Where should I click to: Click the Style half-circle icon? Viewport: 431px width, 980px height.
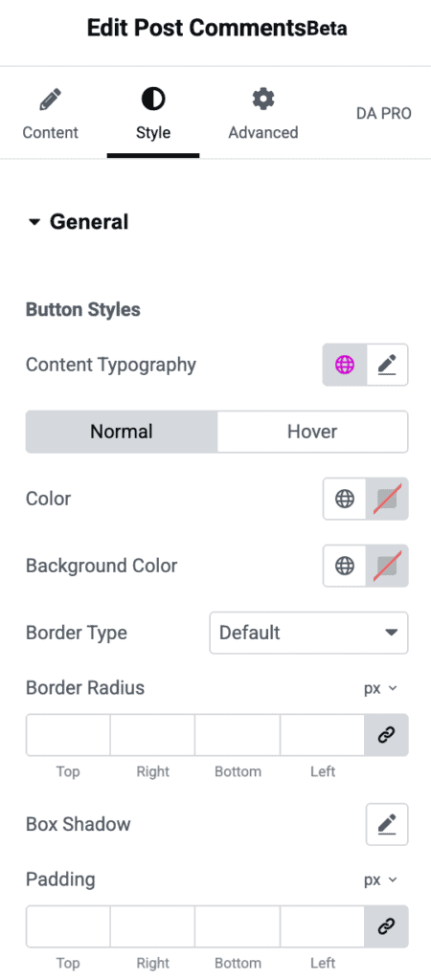(153, 99)
